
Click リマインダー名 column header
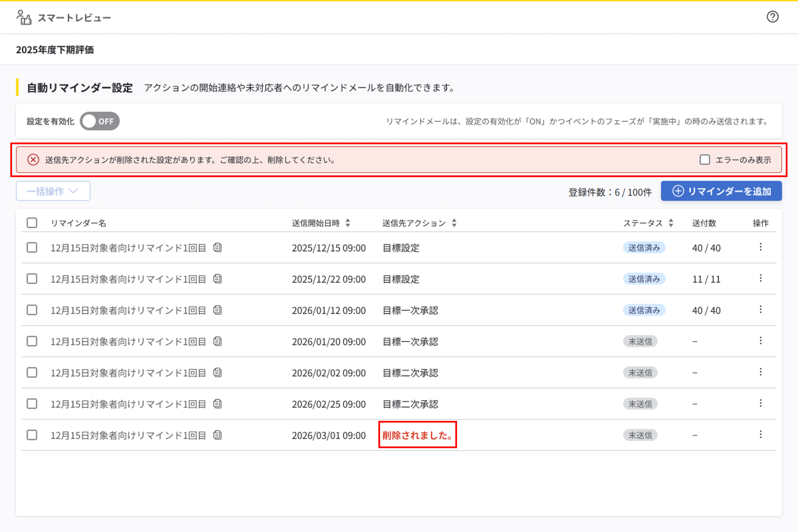click(x=78, y=223)
